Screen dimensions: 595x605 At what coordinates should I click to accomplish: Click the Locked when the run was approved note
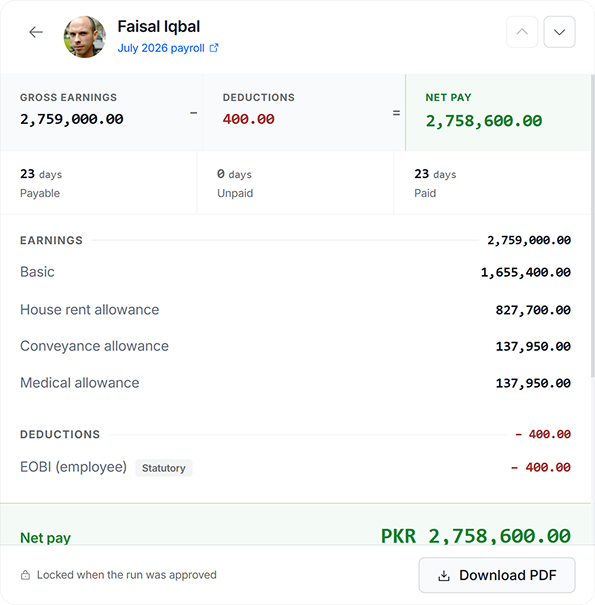pyautogui.click(x=127, y=575)
